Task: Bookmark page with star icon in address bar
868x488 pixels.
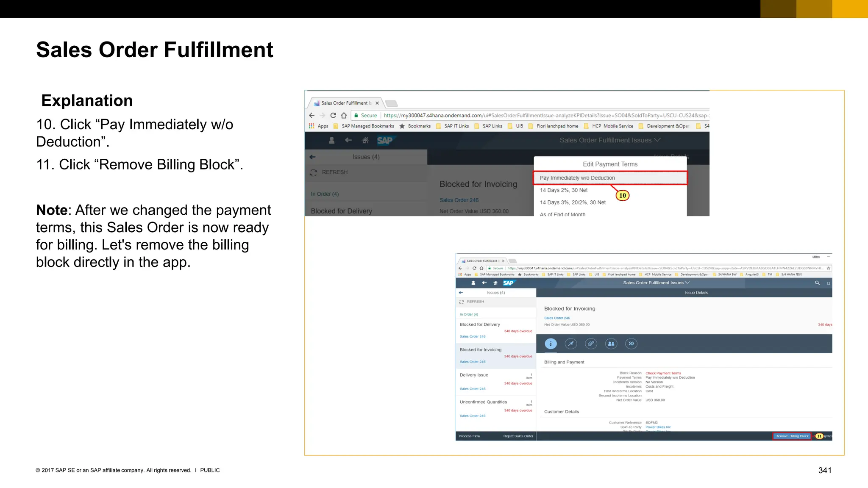Action: coord(828,268)
